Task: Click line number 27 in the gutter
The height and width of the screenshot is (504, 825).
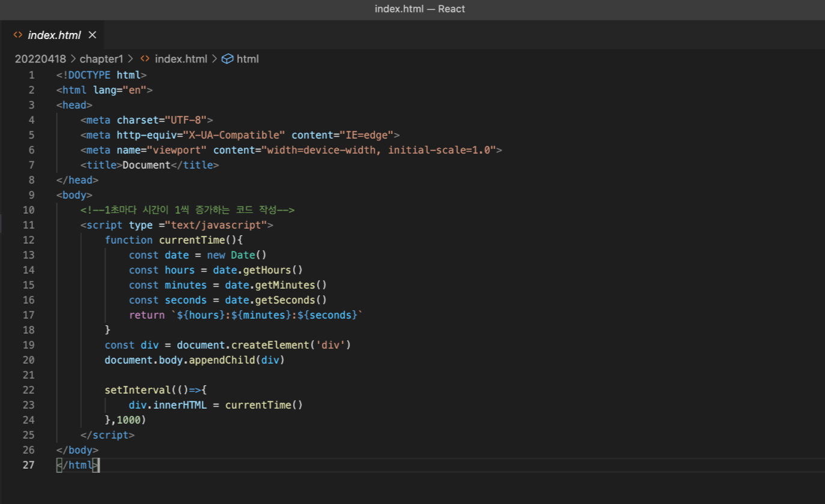Action: coord(28,465)
